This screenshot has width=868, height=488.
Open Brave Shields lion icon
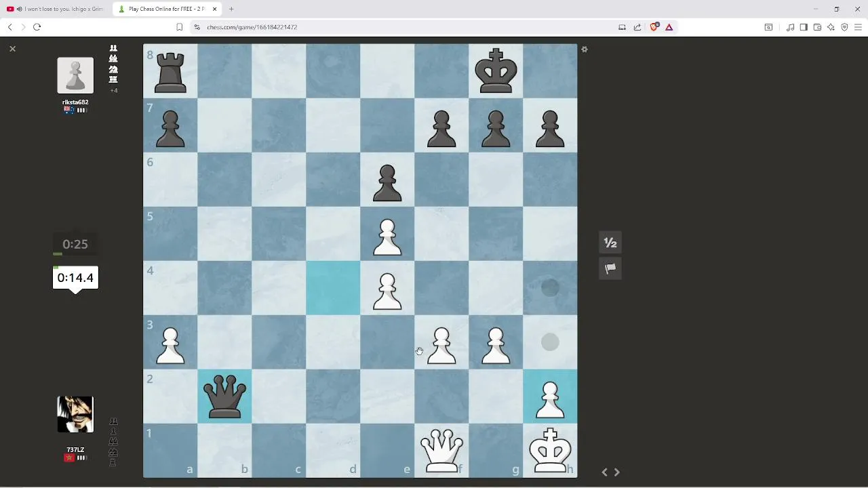pos(654,27)
